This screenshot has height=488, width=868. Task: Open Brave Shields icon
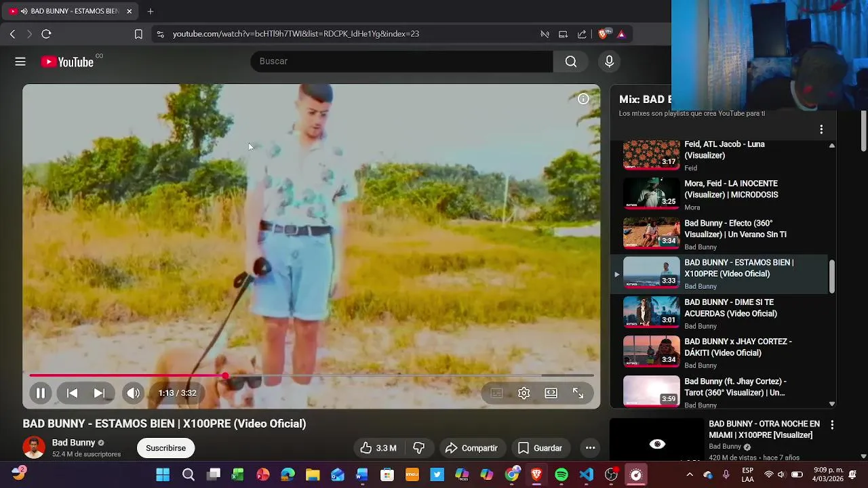click(603, 34)
